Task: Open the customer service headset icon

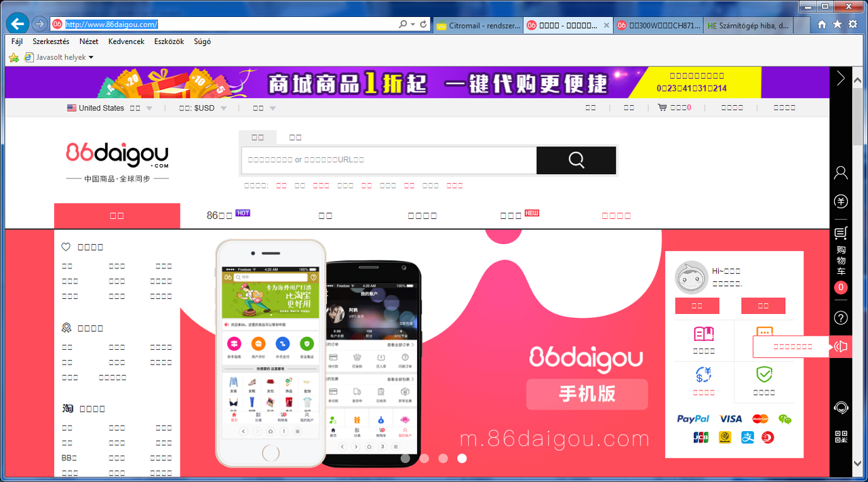Action: tap(841, 407)
